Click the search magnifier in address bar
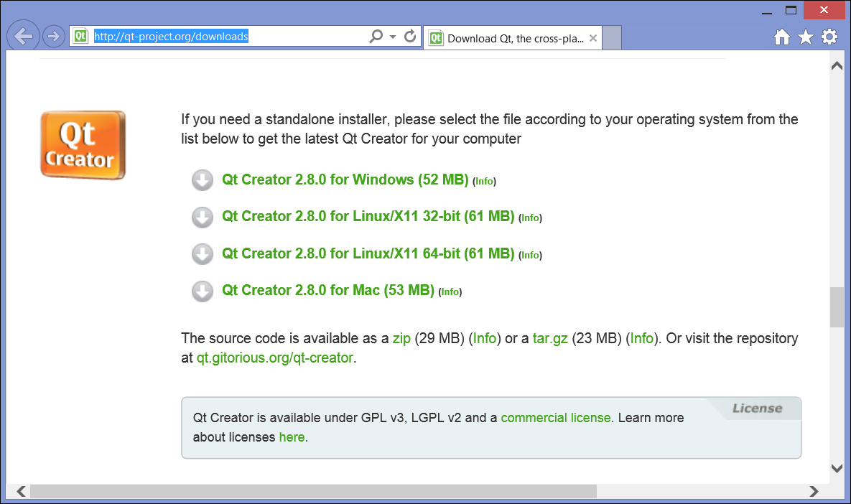Screen dimensions: 851x504 [376, 37]
